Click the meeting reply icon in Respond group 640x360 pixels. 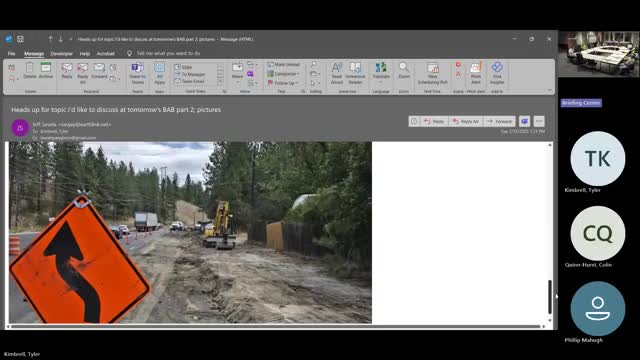tap(113, 67)
